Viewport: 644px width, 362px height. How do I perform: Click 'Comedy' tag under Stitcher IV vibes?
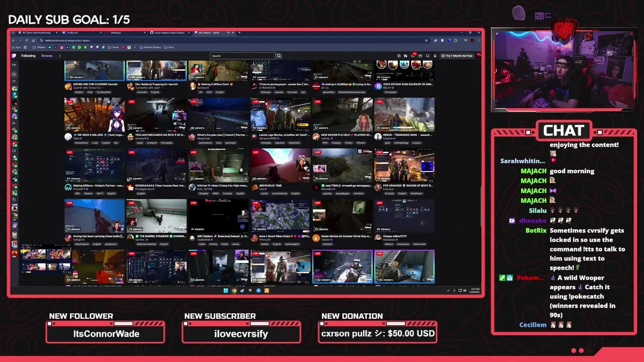pyautogui.click(x=227, y=194)
